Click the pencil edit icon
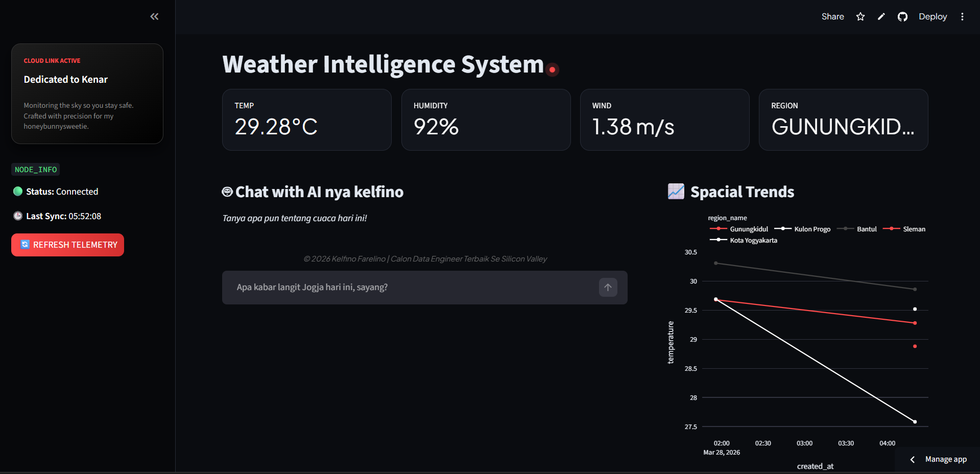Screen dimensions: 980x474 pos(881,17)
